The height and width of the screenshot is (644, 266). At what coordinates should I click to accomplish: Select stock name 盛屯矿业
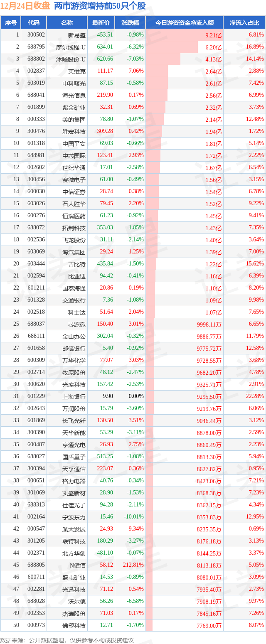[74, 577]
